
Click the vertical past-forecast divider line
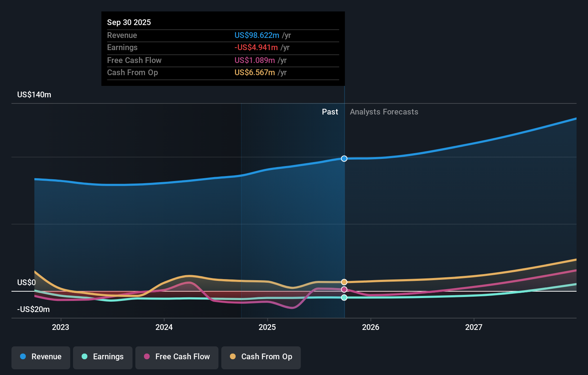(x=344, y=215)
